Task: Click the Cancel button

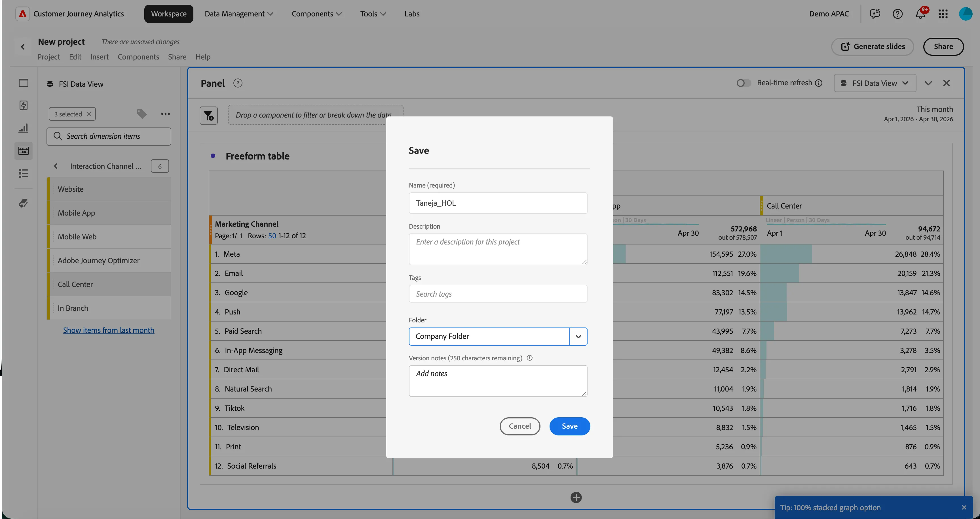Action: click(520, 426)
